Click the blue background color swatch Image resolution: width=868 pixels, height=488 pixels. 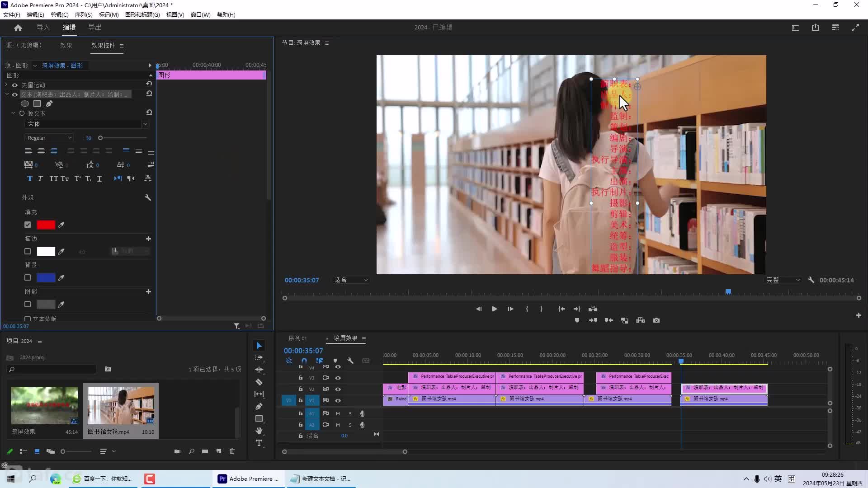pyautogui.click(x=46, y=277)
